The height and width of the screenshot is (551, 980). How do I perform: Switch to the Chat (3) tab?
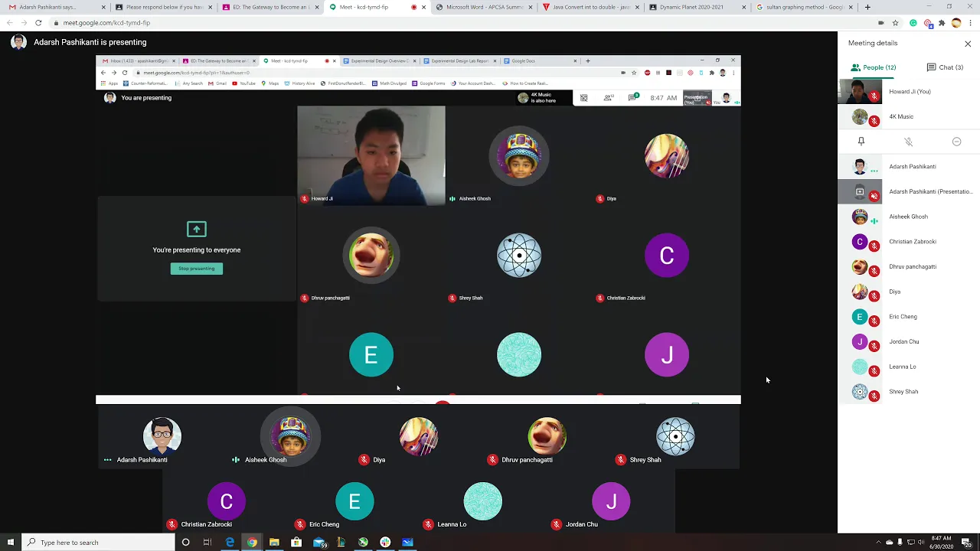(945, 67)
